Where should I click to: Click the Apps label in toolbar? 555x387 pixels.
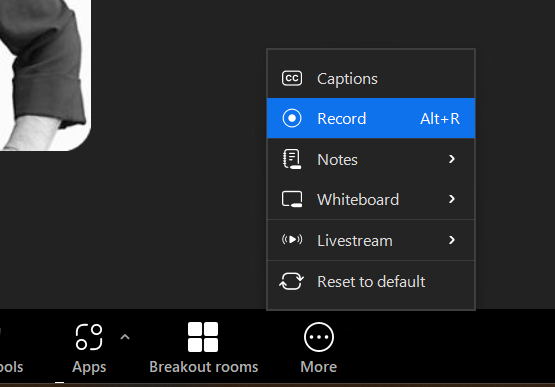coord(89,367)
